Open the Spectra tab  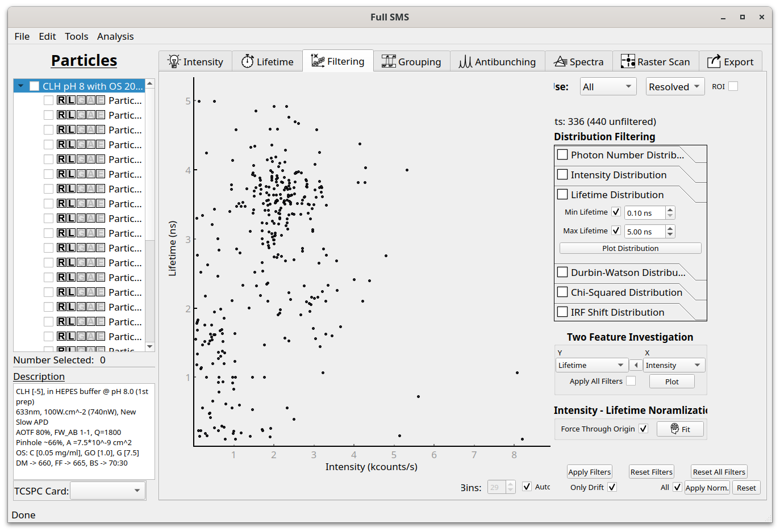[x=578, y=61]
